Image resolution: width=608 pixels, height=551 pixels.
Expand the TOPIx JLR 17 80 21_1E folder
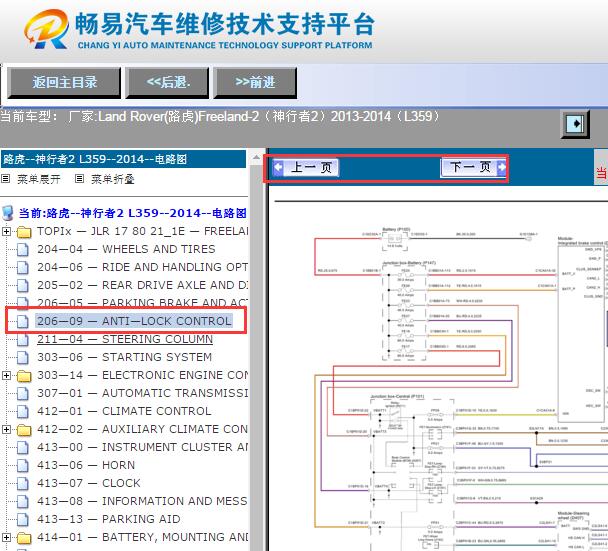[6, 231]
